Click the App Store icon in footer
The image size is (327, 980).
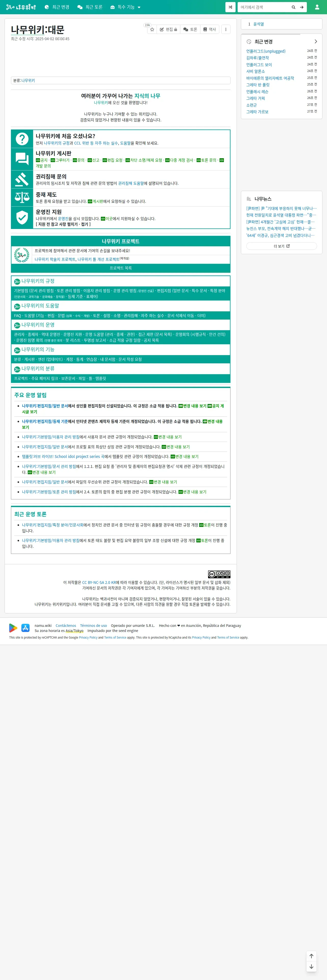pyautogui.click(x=25, y=628)
